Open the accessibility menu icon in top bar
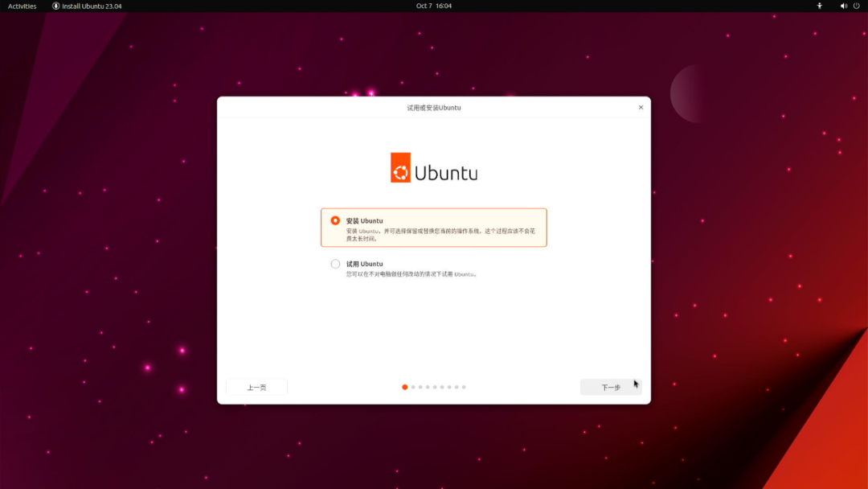 (819, 6)
